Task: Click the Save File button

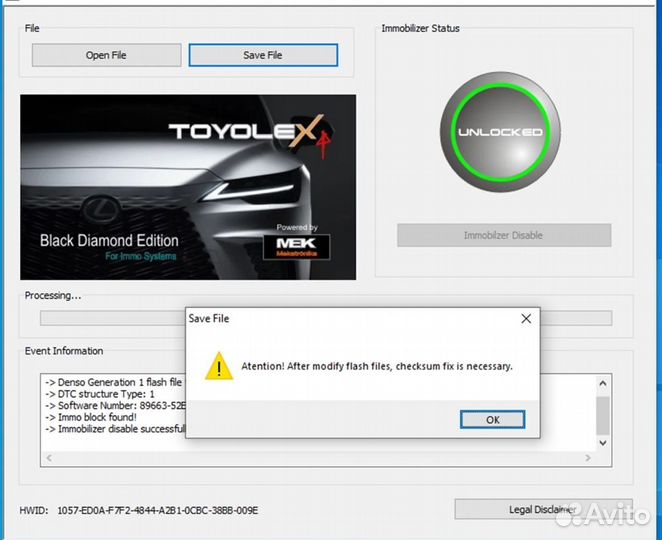Action: pos(263,55)
